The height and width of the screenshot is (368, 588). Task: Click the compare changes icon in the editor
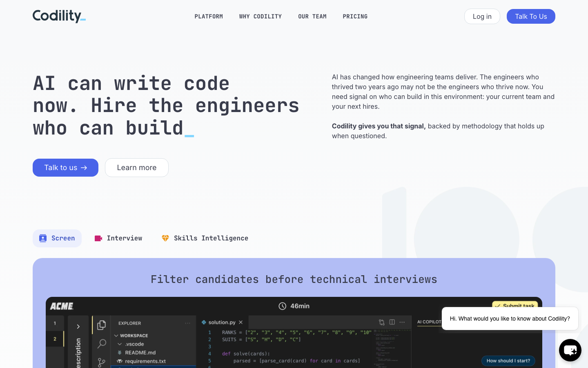[381, 322]
